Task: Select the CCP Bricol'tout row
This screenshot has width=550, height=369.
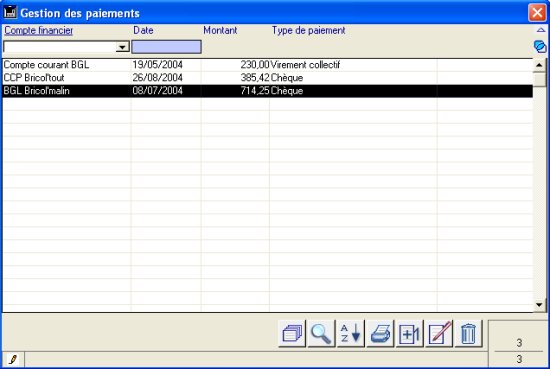Action: (x=268, y=78)
